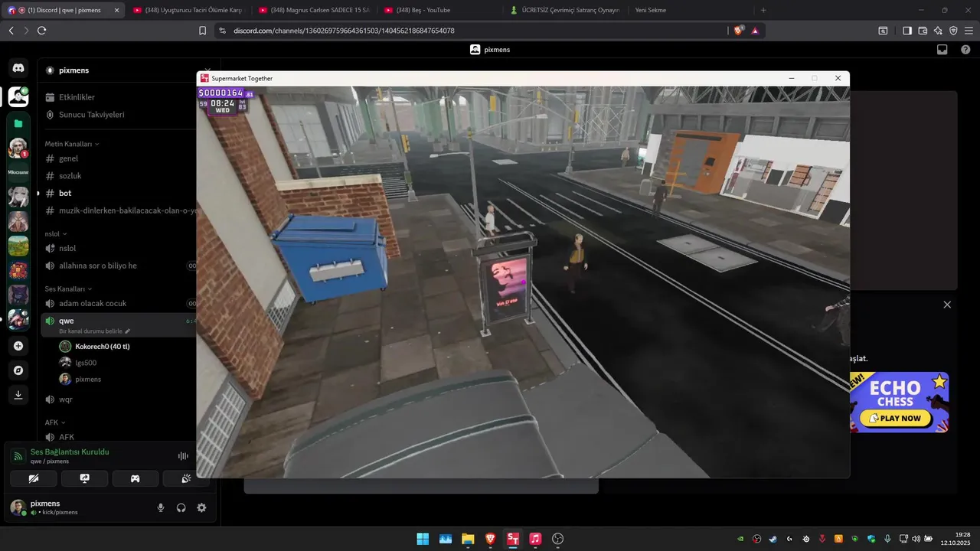Screen dimensions: 980x551
Task: Open the inbox icon in Discord header
Action: [x=942, y=50]
